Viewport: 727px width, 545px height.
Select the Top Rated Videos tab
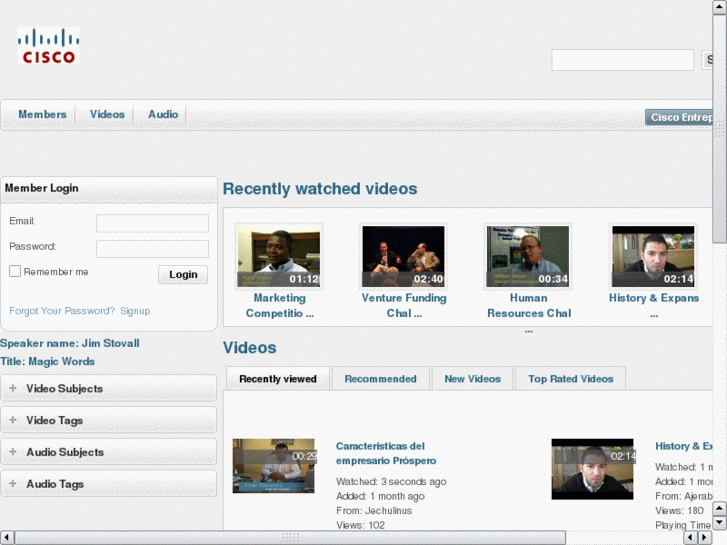click(570, 379)
